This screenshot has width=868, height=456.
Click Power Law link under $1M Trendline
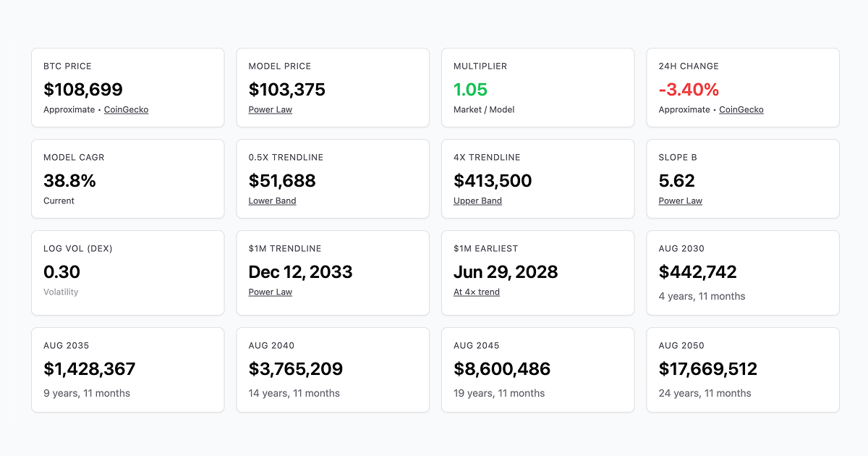tap(271, 292)
